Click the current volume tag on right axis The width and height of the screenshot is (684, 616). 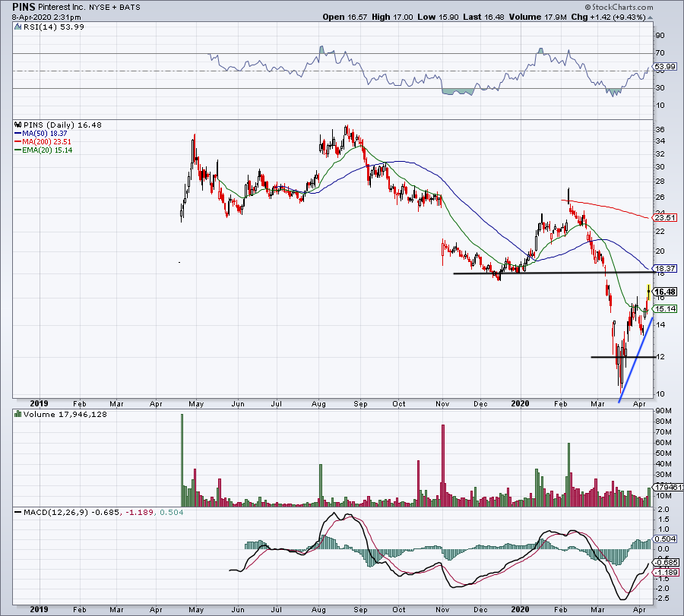point(668,487)
